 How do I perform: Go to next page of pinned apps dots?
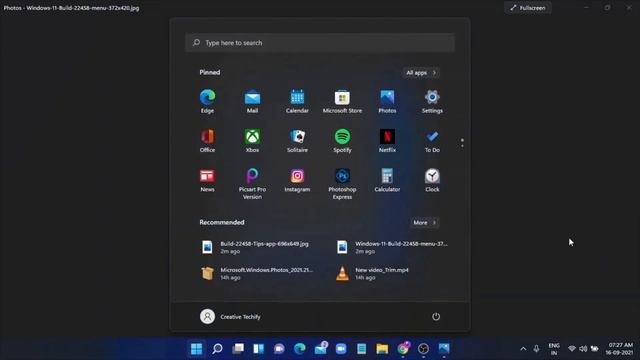tap(462, 146)
